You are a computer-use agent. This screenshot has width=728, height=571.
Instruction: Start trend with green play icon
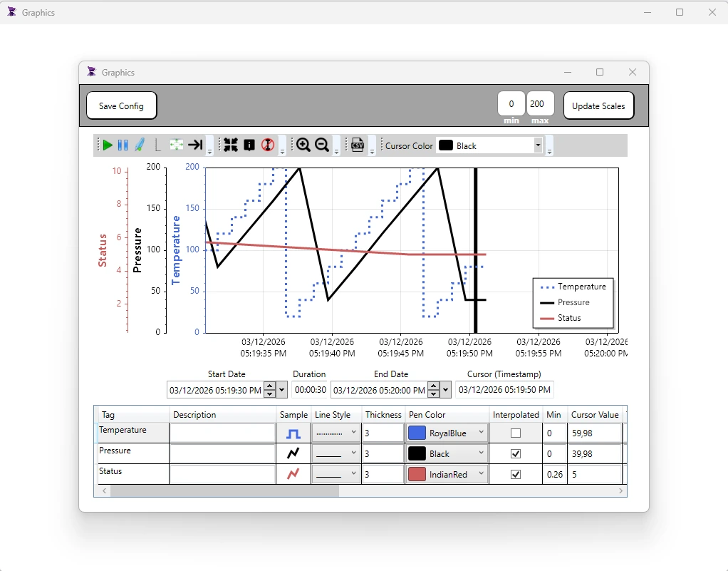tap(108, 145)
